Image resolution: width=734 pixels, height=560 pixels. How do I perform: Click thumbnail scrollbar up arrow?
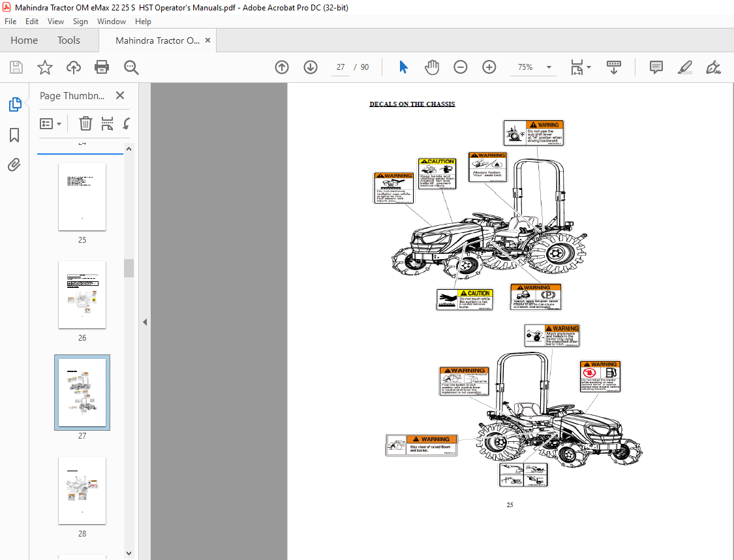point(129,149)
